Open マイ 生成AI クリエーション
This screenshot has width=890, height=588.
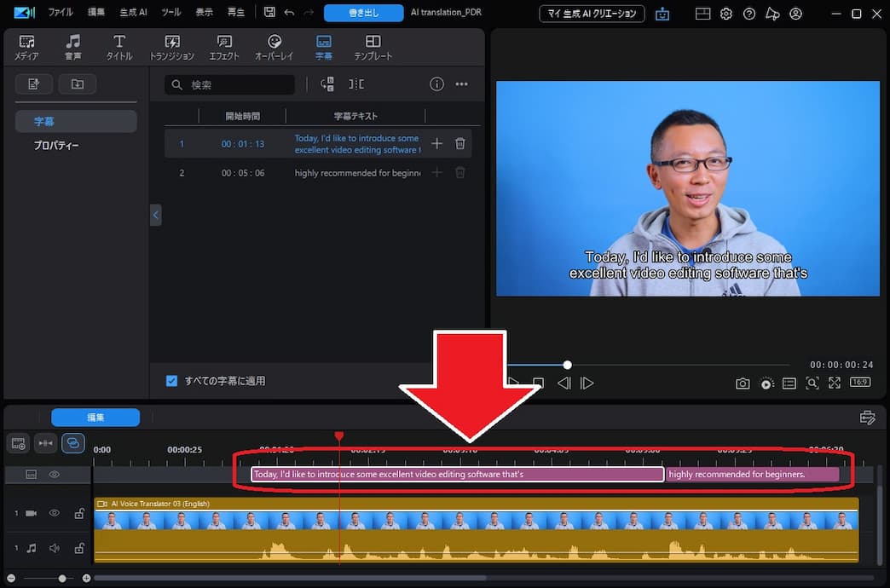[x=592, y=14]
